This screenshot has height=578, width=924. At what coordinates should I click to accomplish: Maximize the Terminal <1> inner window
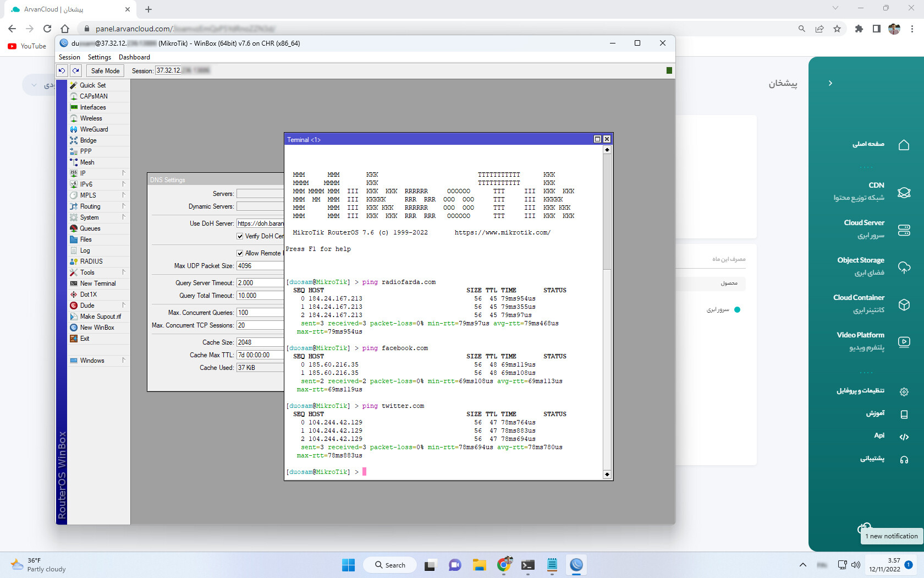tap(597, 139)
